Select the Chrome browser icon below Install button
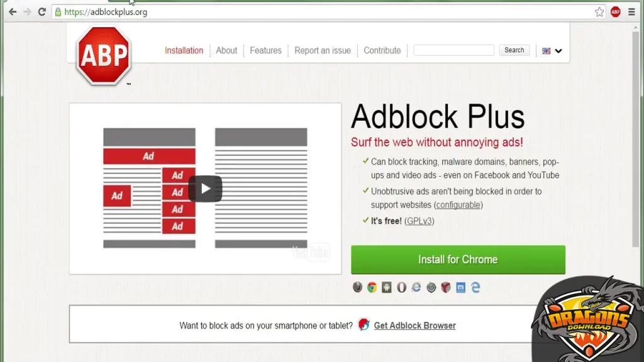Viewport: 644px width, 362px height. [372, 287]
